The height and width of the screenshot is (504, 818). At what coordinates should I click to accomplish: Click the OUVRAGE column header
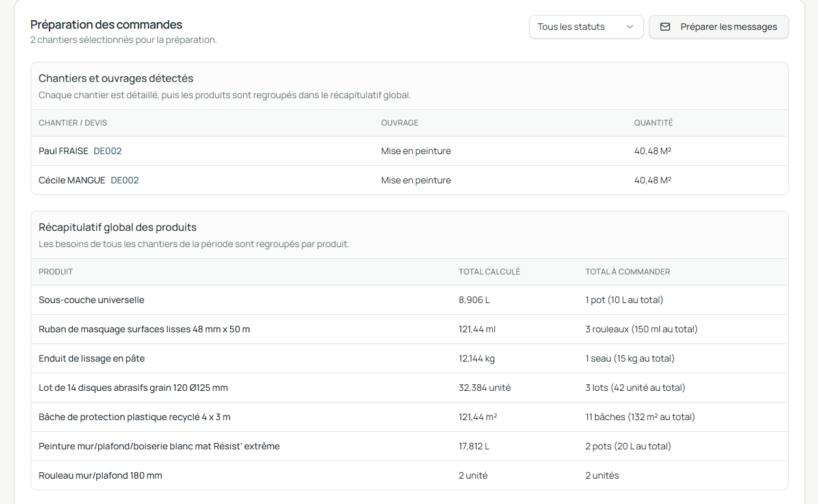click(400, 123)
